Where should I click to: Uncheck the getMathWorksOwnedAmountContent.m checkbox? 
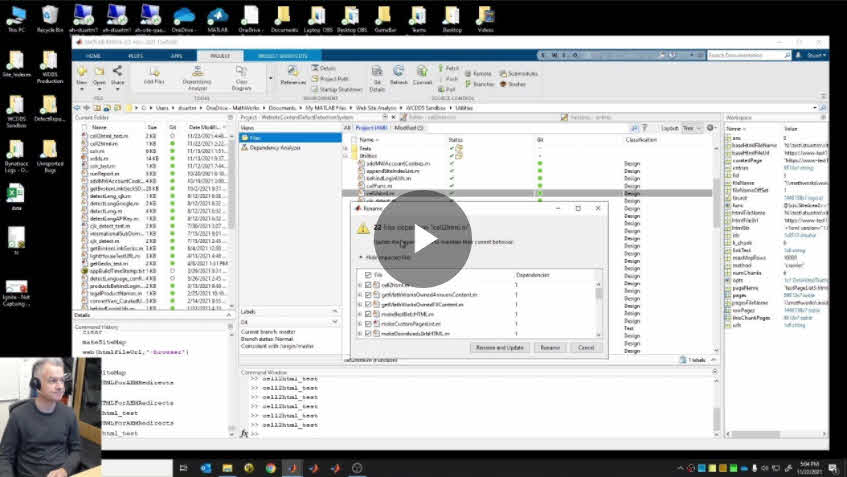click(x=368, y=296)
